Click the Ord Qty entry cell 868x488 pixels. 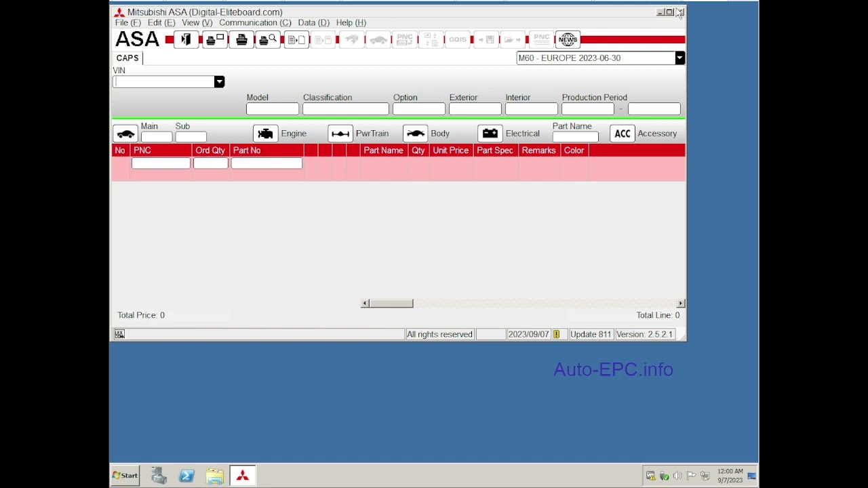[x=211, y=163]
